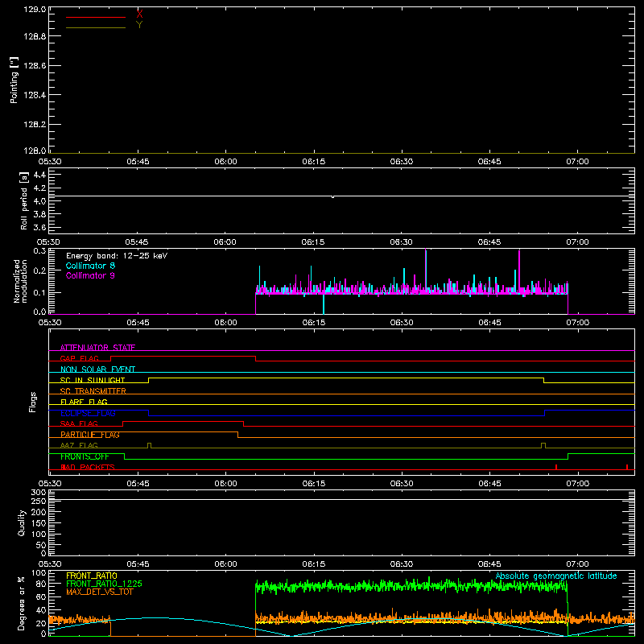Click the '300' quality axis tick label

(39, 492)
